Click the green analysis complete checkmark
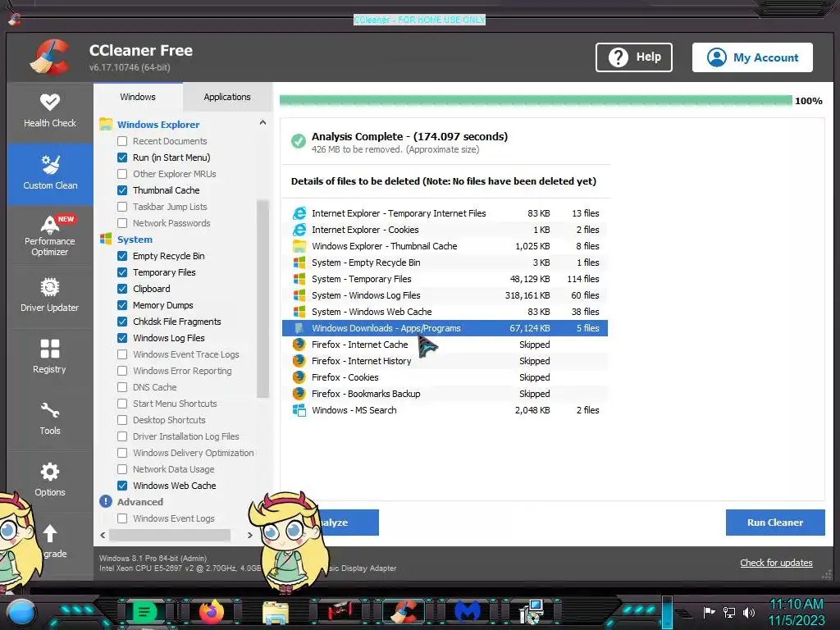The image size is (840, 630). (299, 141)
